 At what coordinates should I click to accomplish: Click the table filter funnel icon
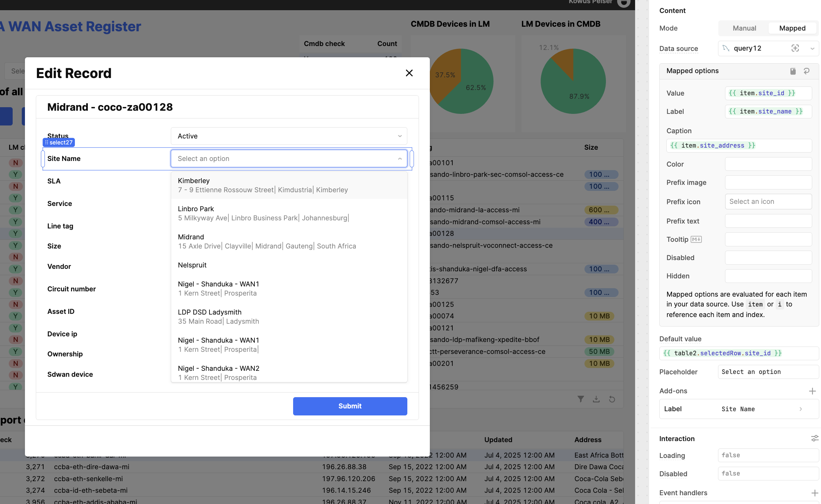[581, 399]
